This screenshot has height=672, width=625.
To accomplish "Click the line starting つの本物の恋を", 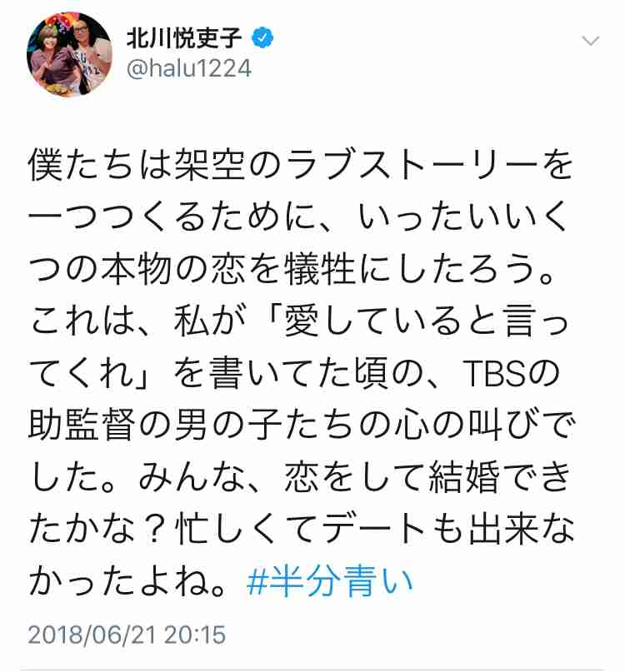I will coord(292,270).
